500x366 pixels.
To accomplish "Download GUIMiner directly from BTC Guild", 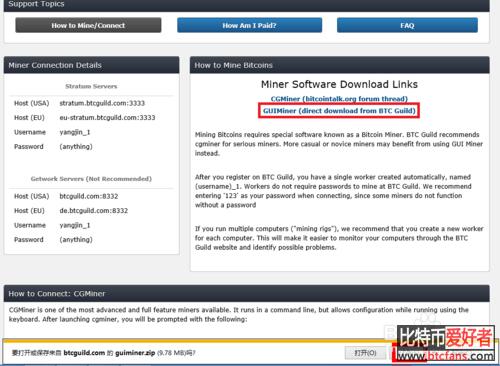I will tap(339, 111).
